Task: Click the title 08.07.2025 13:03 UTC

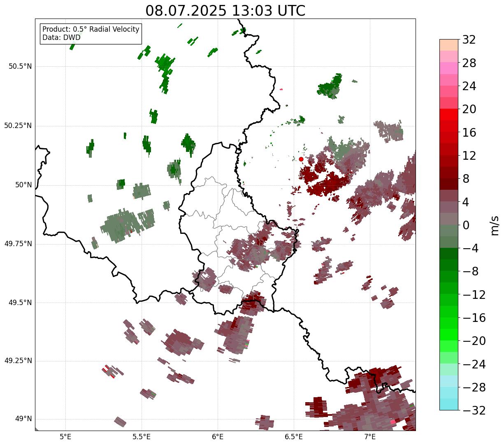Action: tap(225, 11)
